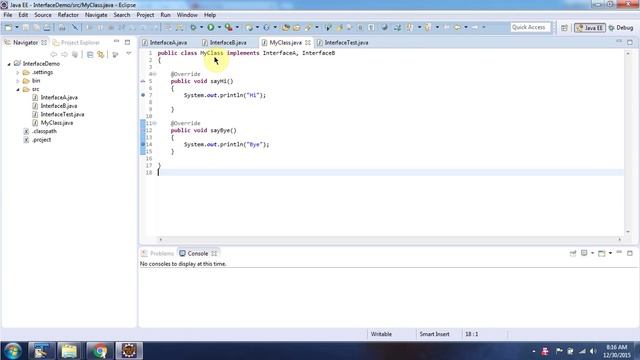Open the Run button dropdown arrow
Screen dimensions: 640x360
[x=219, y=27]
